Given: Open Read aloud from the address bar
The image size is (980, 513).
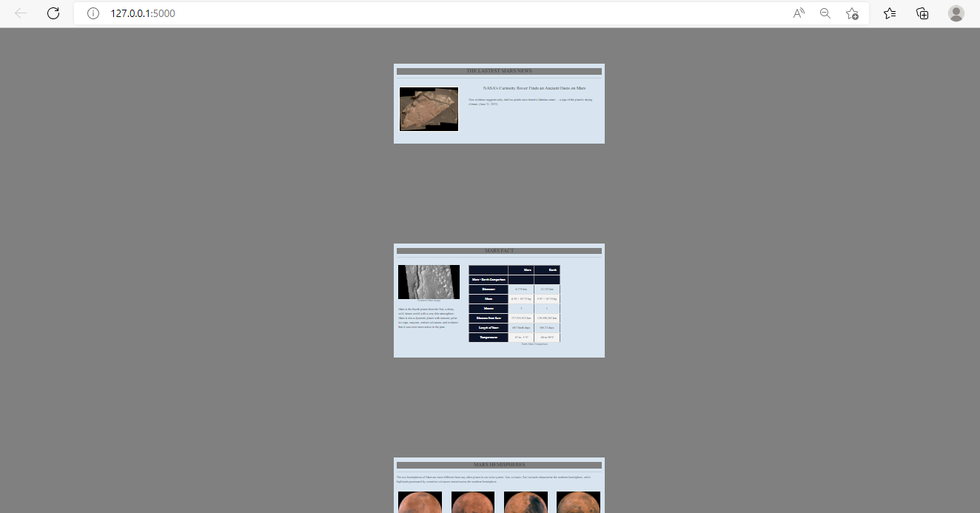Looking at the screenshot, I should tap(799, 13).
